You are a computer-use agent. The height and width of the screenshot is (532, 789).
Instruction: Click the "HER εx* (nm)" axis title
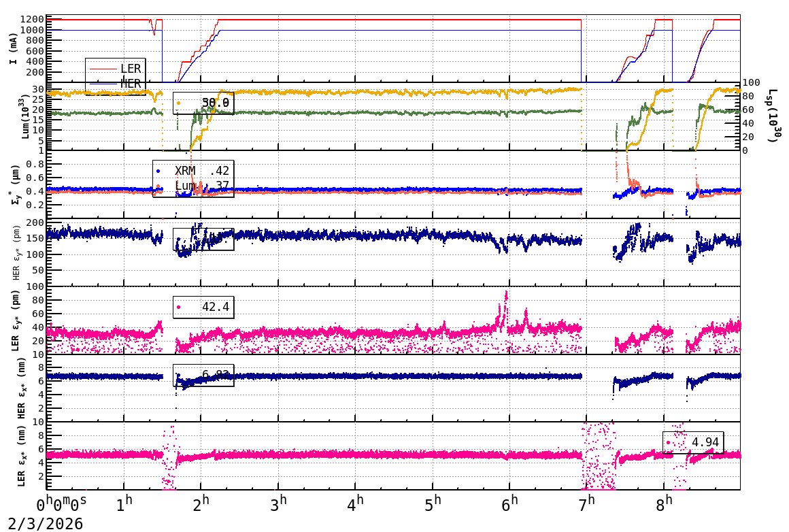coord(21,388)
